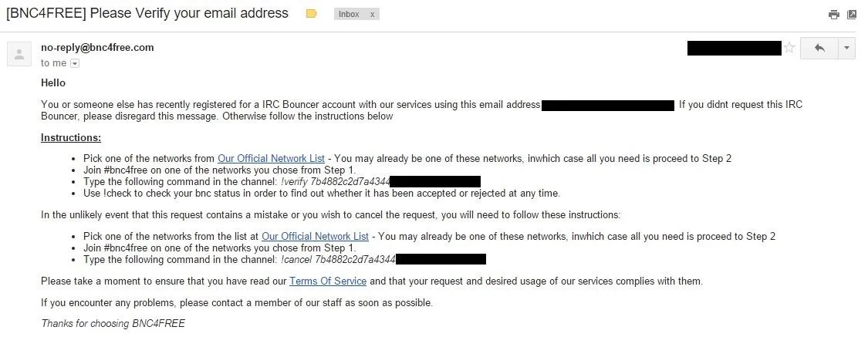The image size is (868, 337).
Task: Remove the Inbox label with x
Action: point(373,15)
